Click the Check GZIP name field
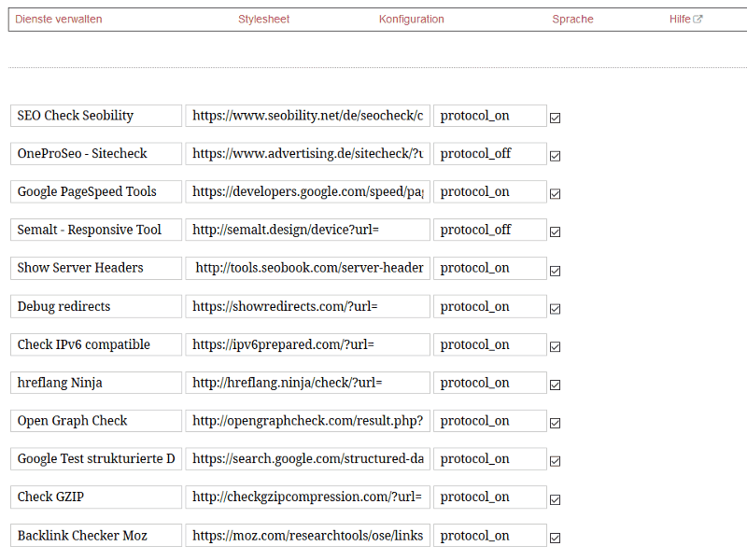The width and height of the screenshot is (747, 560). coord(96,497)
